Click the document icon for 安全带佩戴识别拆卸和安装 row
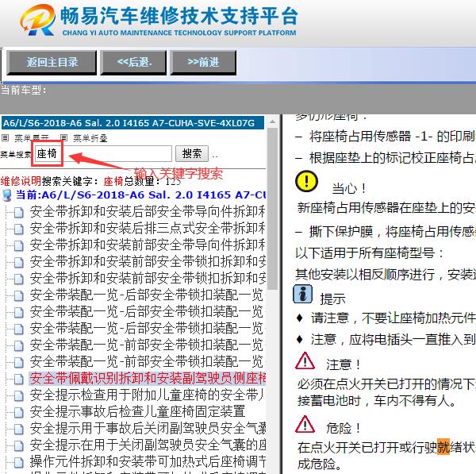 (19, 379)
